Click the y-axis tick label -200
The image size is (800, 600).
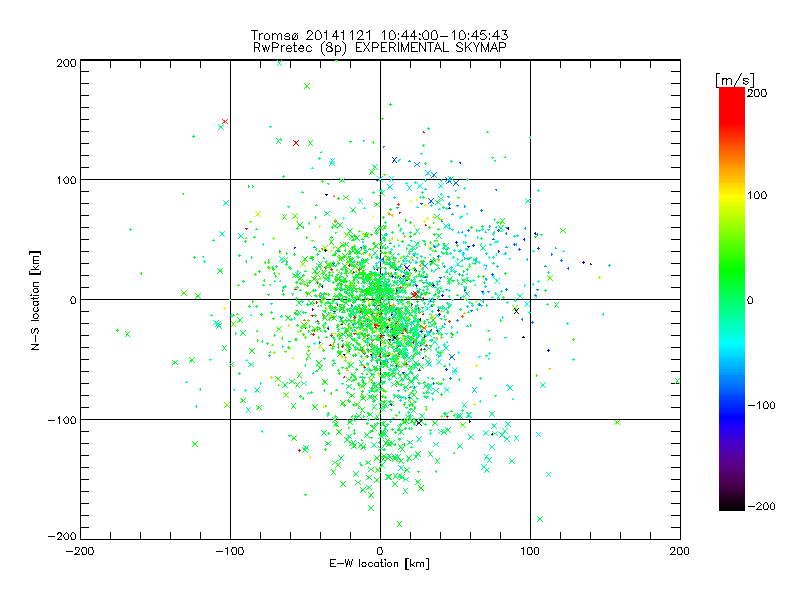[62, 536]
